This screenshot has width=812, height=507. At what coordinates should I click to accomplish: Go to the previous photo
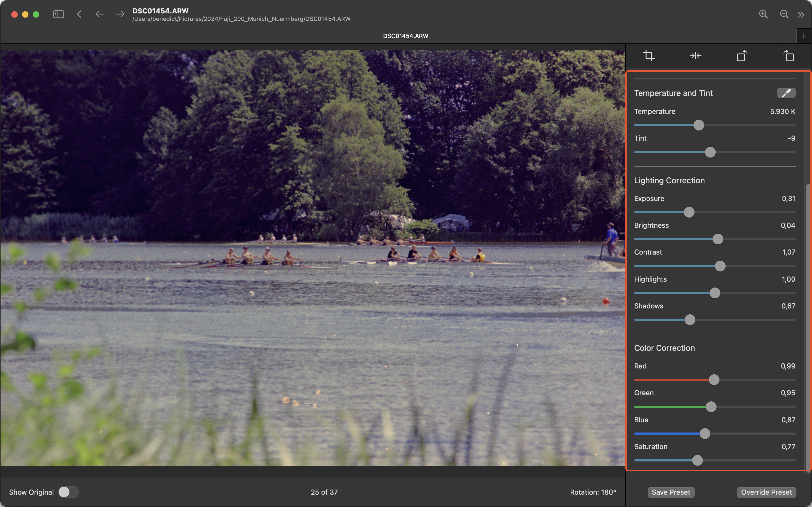[x=99, y=14]
